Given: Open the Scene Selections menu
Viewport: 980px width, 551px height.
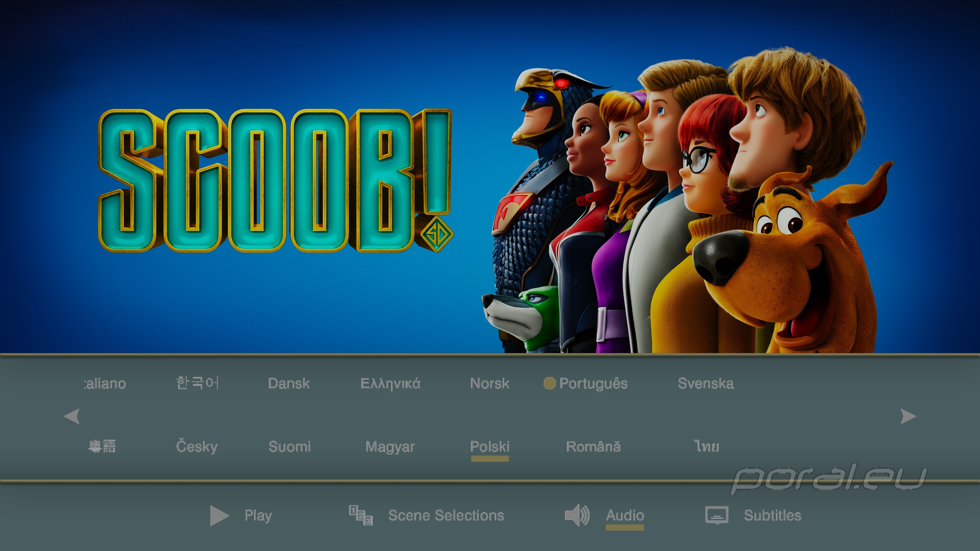Looking at the screenshot, I should pos(446,516).
